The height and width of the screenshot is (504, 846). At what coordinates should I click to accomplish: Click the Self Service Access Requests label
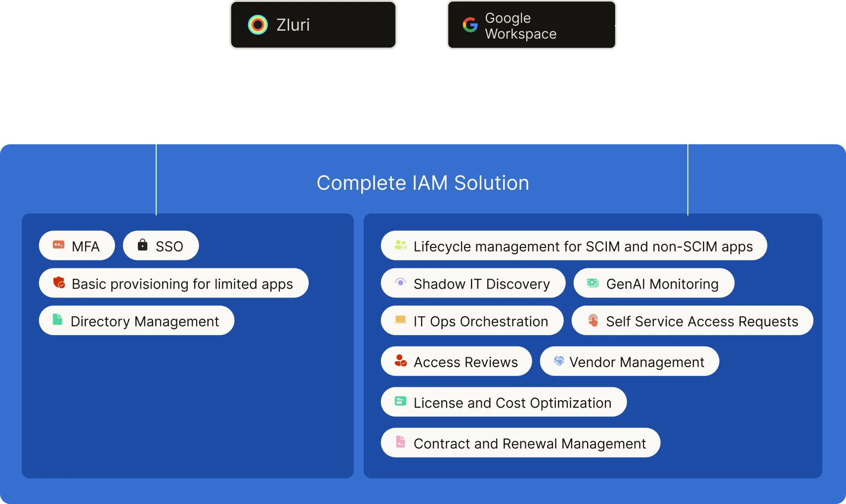702,322
